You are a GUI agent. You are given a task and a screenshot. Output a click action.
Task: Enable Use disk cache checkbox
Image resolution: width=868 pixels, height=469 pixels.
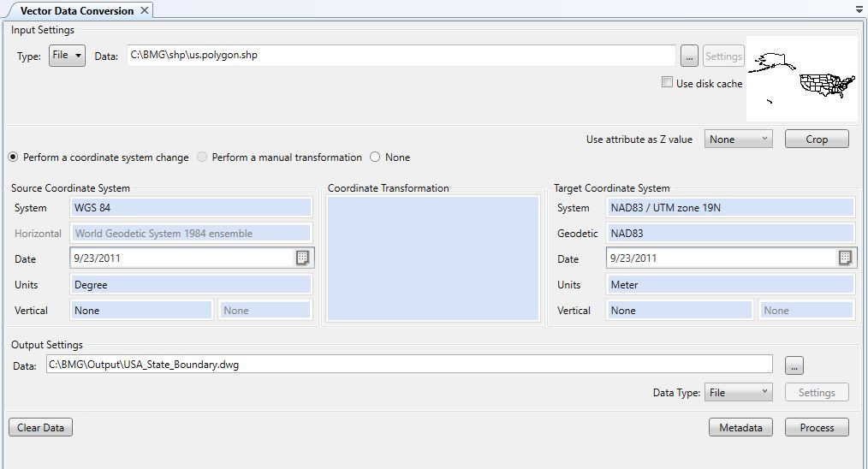pyautogui.click(x=668, y=83)
